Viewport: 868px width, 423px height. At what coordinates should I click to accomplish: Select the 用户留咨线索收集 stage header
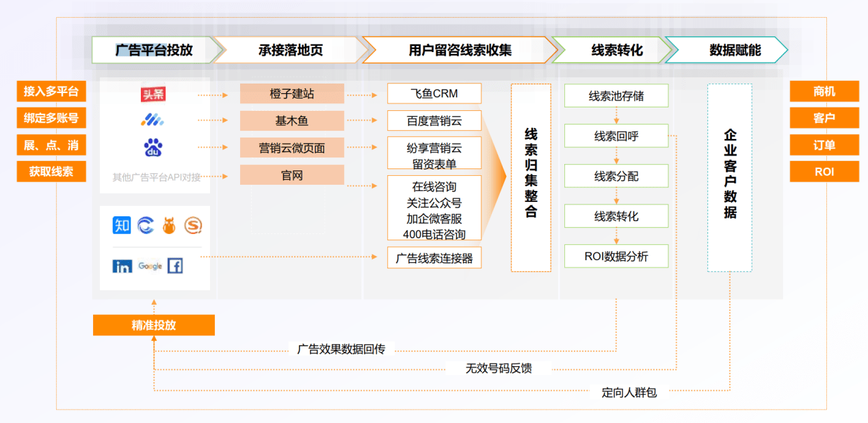click(x=460, y=50)
